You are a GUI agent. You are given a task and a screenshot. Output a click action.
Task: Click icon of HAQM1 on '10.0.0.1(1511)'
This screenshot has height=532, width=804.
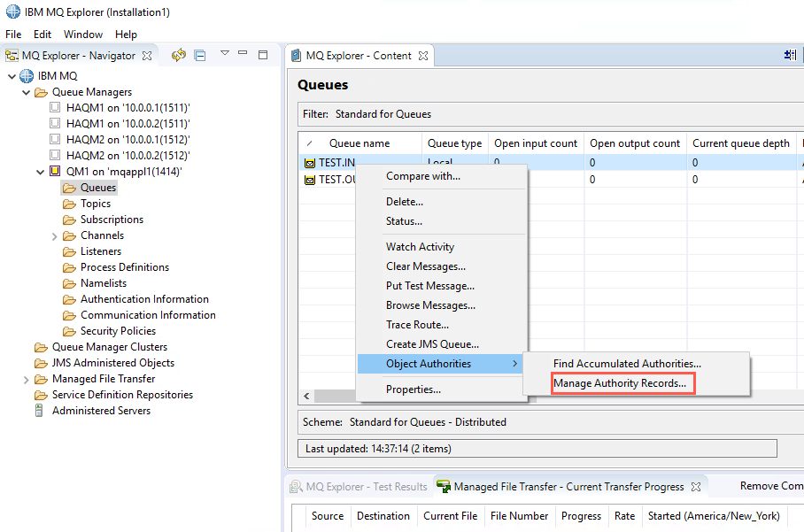point(54,108)
